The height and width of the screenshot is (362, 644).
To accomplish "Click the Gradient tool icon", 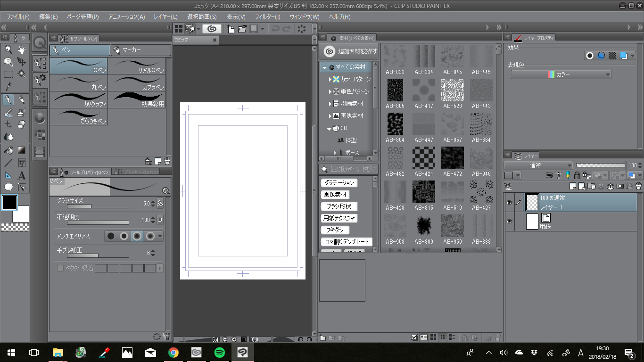I will click(x=21, y=150).
